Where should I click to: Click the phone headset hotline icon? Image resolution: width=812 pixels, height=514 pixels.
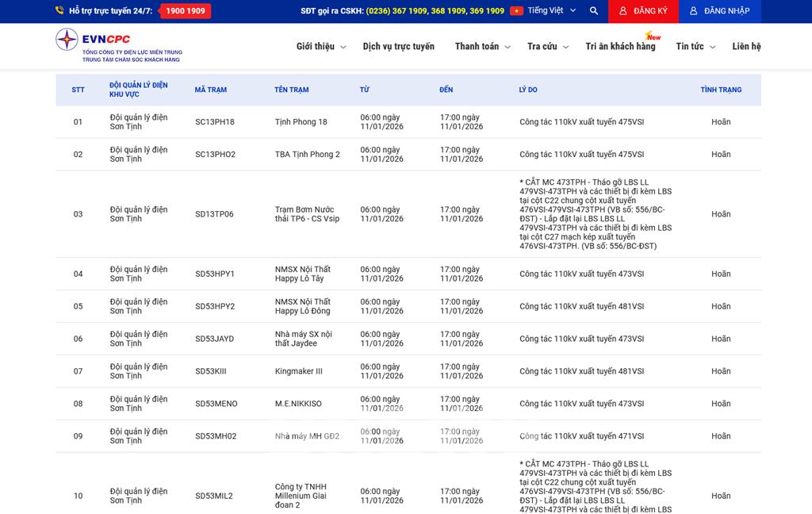coord(59,11)
